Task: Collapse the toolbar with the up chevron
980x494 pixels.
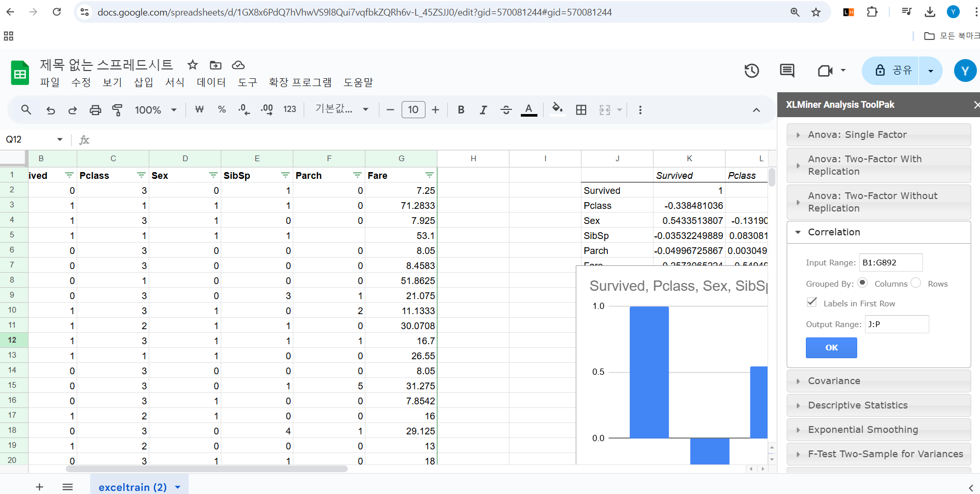Action: [x=757, y=110]
